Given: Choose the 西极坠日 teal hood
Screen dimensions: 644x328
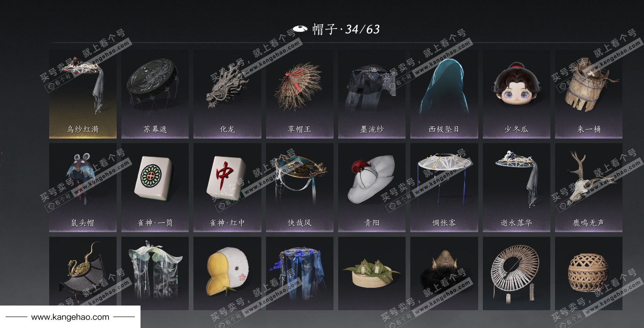Looking at the screenshot, I should [444, 94].
